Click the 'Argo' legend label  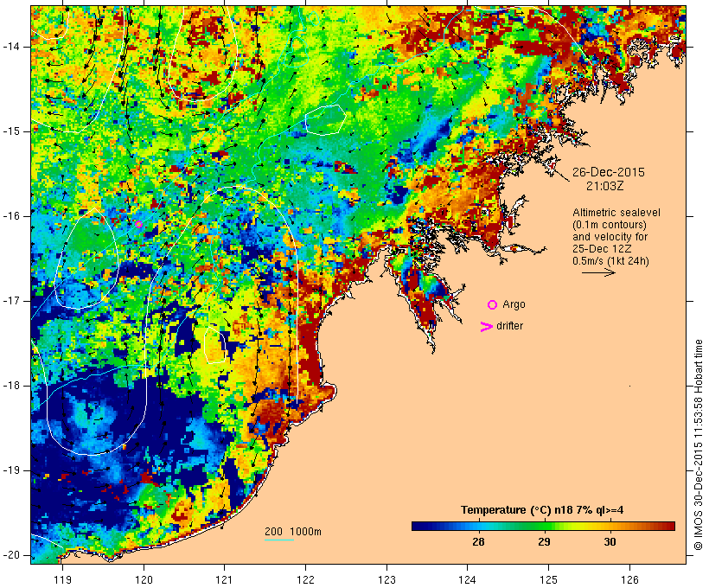[514, 305]
